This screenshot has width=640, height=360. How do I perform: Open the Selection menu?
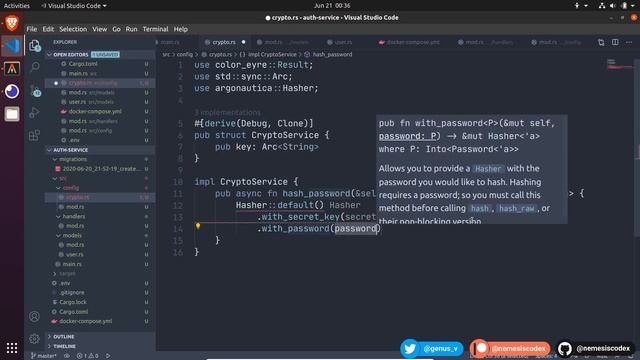pyautogui.click(x=73, y=29)
